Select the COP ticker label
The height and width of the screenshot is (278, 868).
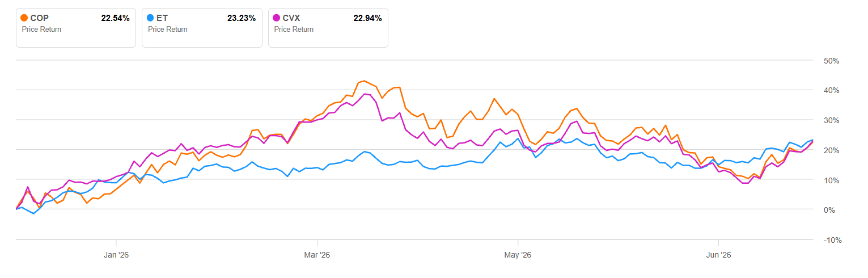point(39,18)
